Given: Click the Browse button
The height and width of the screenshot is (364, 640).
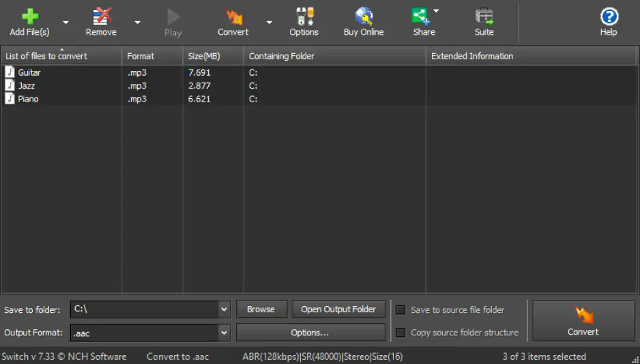Looking at the screenshot, I should pos(261,309).
